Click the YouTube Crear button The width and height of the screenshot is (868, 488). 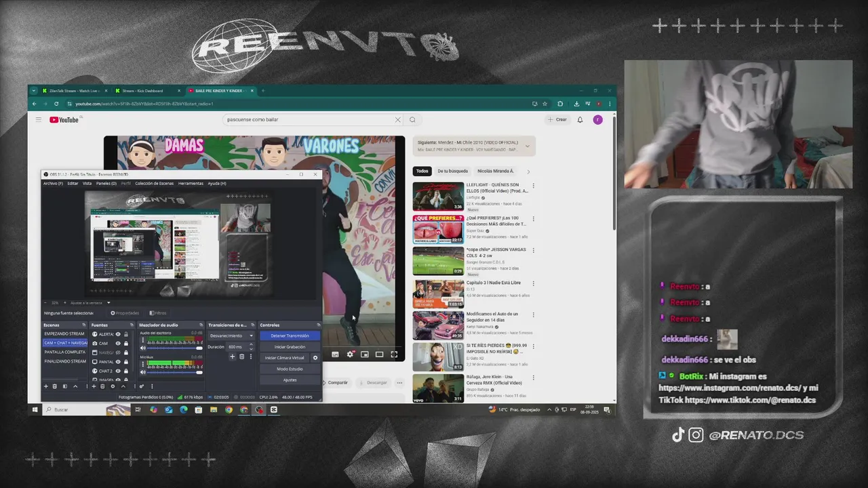pyautogui.click(x=557, y=119)
